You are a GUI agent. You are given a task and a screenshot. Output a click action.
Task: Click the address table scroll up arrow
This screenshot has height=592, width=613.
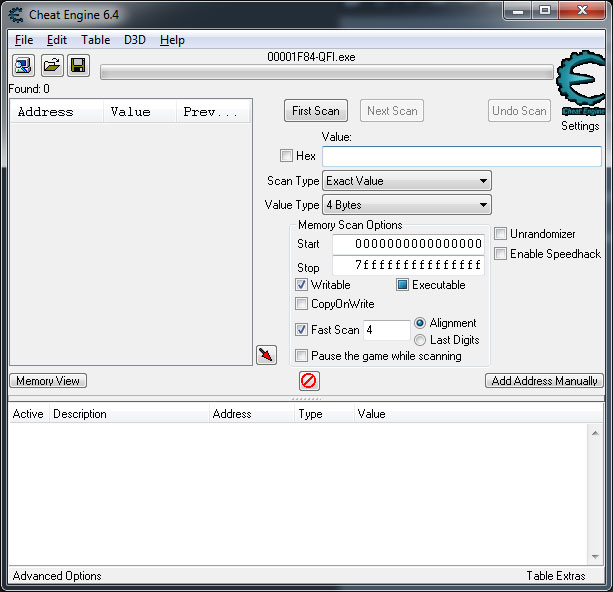pyautogui.click(x=595, y=433)
